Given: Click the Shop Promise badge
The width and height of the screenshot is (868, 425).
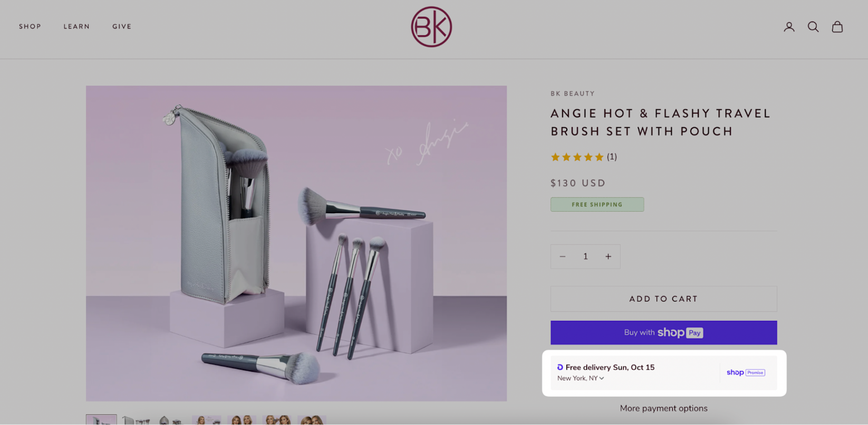Looking at the screenshot, I should coord(746,373).
